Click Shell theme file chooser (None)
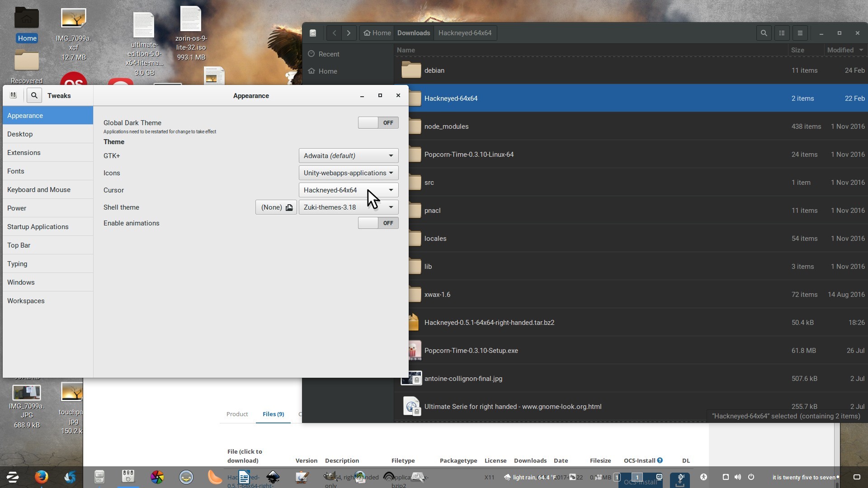The image size is (868, 488). 276,207
